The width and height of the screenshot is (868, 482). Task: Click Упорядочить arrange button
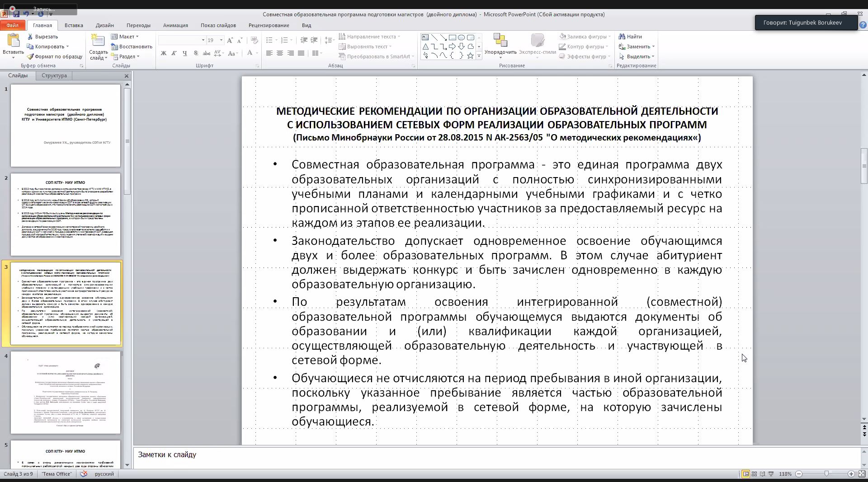[500, 45]
